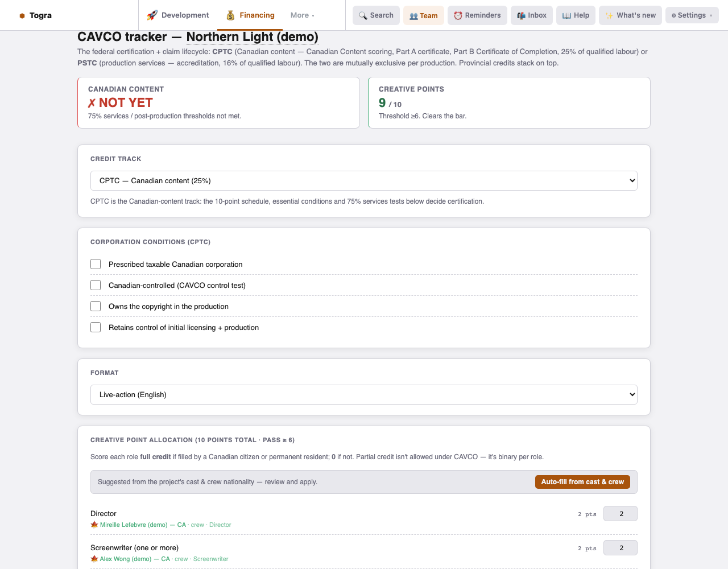728x569 pixels.
Task: Click the Screenwriter points input field
Action: coord(621,548)
